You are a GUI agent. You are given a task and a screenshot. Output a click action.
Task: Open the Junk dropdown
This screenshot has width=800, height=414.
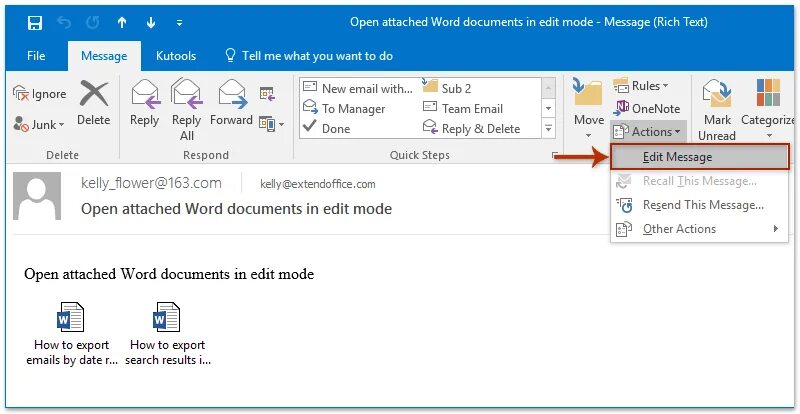pos(39,124)
